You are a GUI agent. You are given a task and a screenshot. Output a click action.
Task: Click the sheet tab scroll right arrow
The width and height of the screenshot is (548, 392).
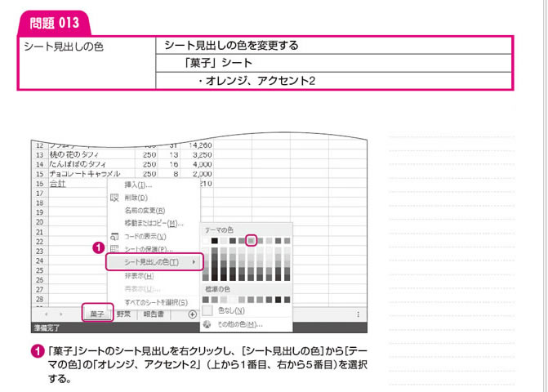(x=61, y=314)
